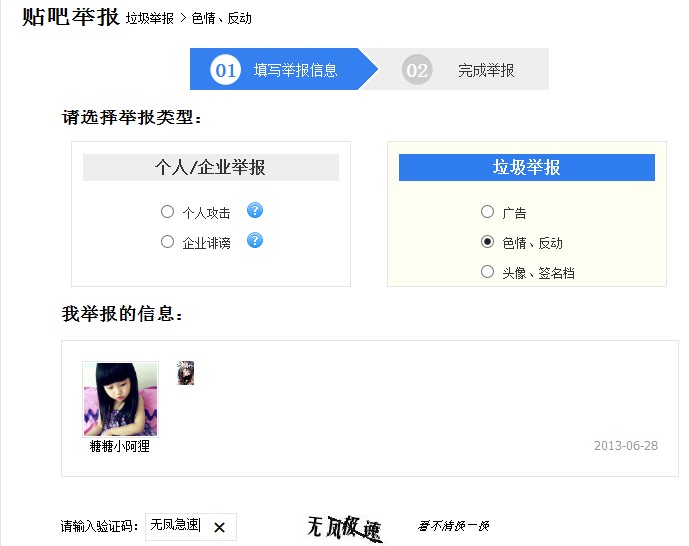Click the 垃圾举报 breadcrumb link
Image resolution: width=689 pixels, height=546 pixels.
[150, 18]
